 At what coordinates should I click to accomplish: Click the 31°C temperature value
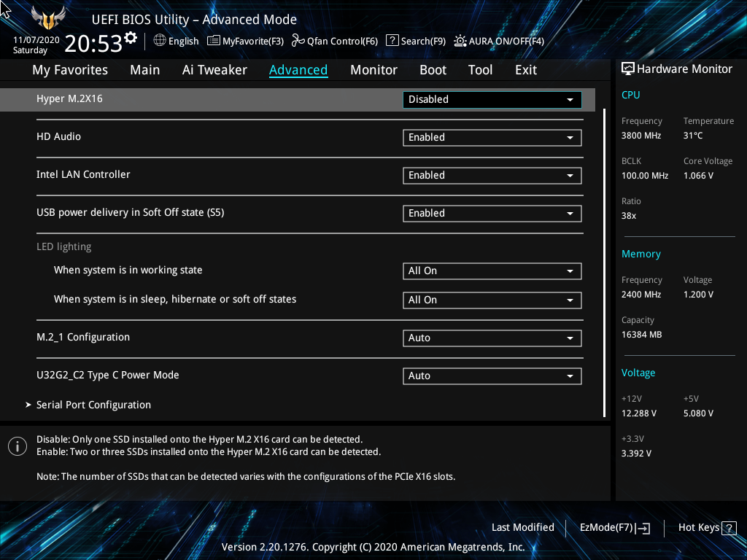click(x=693, y=136)
